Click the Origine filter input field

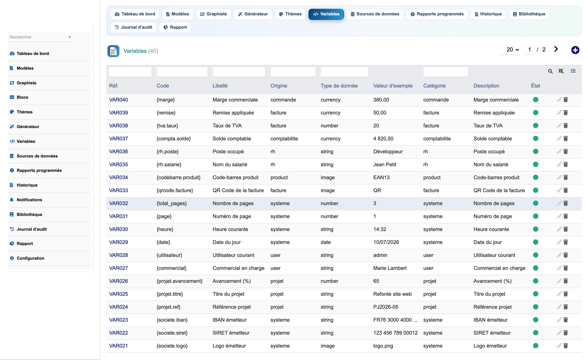pos(293,72)
